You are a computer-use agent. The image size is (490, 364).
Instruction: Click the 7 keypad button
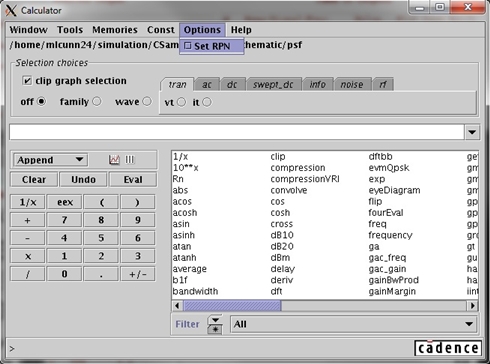point(64,220)
